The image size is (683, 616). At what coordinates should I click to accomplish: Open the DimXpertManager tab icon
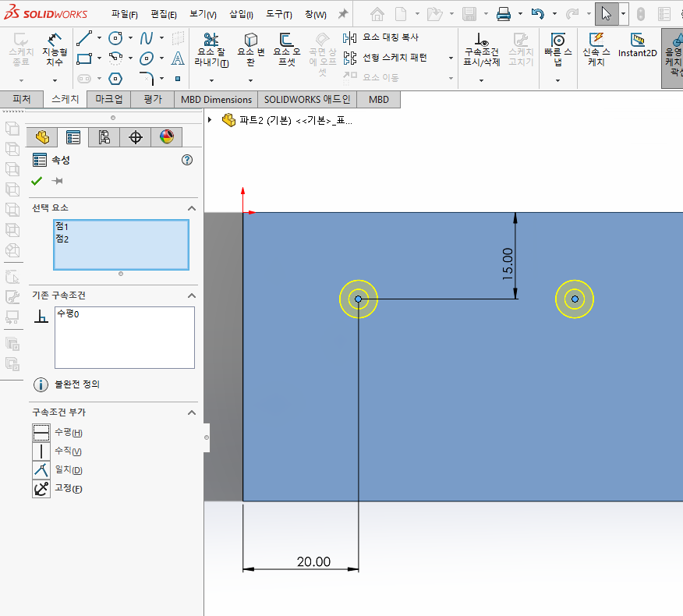pyautogui.click(x=136, y=137)
